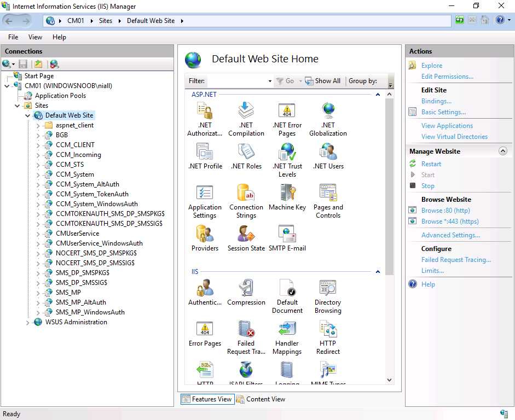
Task: Open Default Document feature
Action: pos(287,296)
